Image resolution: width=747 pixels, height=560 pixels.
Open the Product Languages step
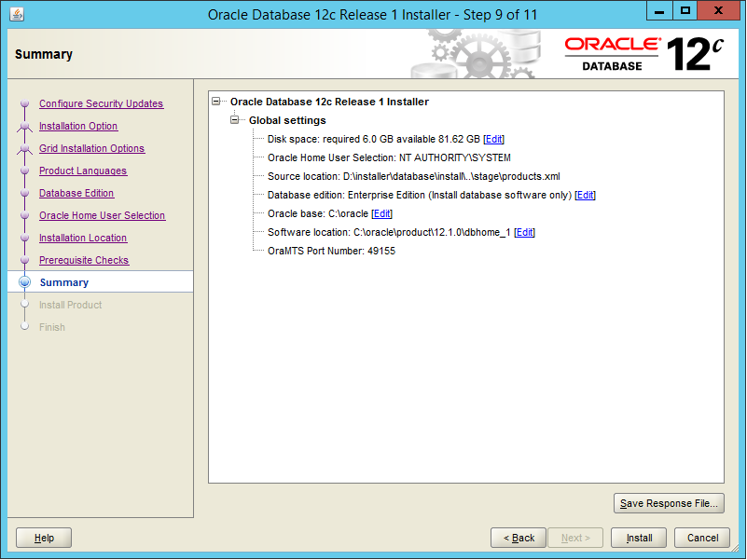83,171
